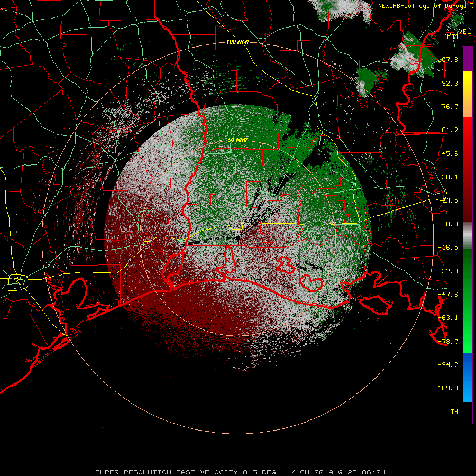Click the KT units label
Image resolution: width=476 pixels, height=476 pixels.
[x=452, y=37]
